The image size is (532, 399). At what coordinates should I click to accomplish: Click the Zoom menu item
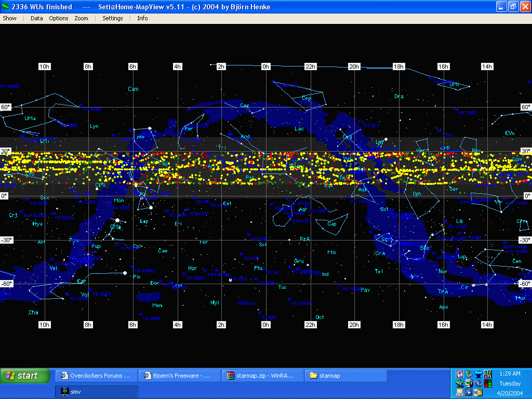pyautogui.click(x=81, y=18)
